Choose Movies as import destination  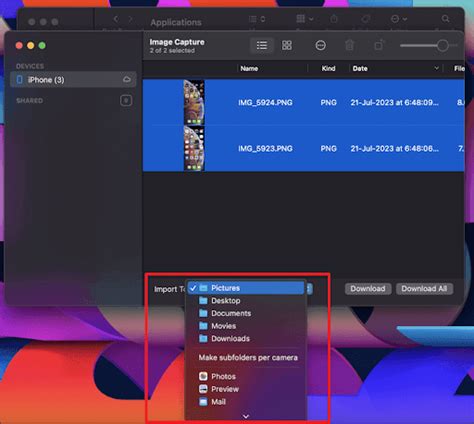[246, 326]
